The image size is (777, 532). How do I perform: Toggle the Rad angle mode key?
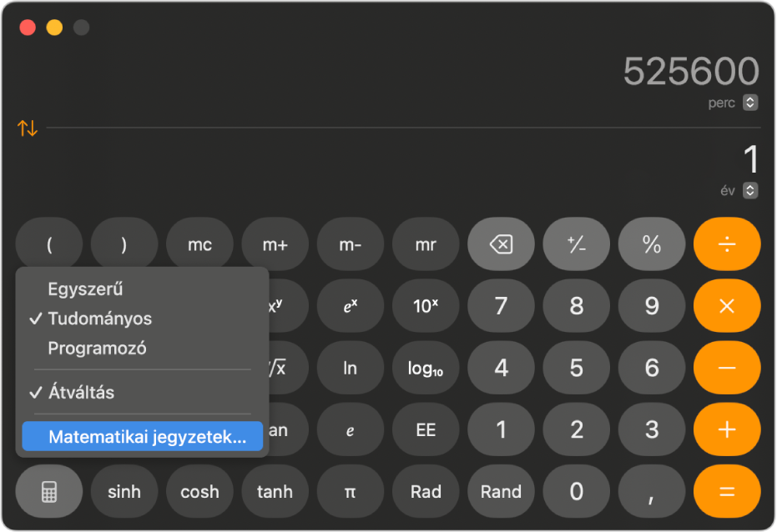click(x=426, y=492)
